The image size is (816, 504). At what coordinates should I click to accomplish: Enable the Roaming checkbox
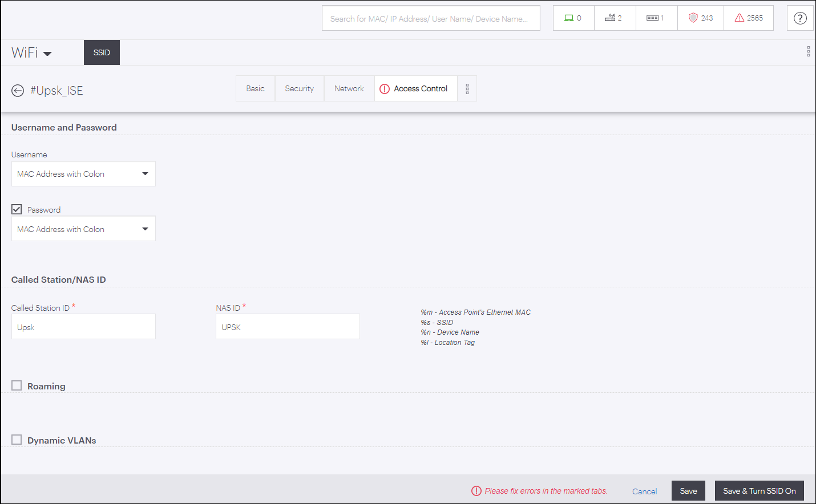coord(17,385)
